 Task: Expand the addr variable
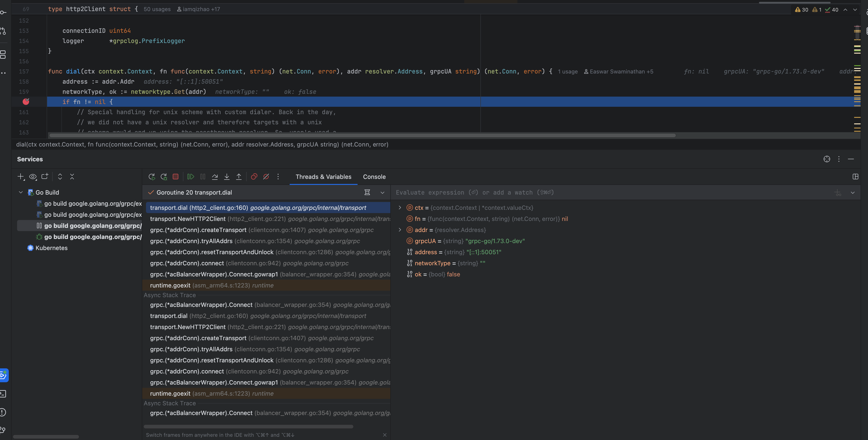tap(400, 230)
